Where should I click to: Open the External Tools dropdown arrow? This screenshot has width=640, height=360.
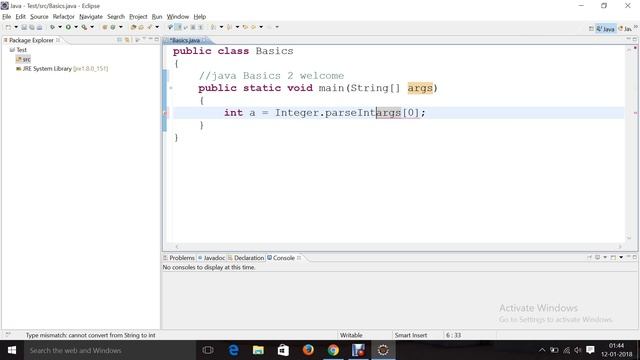(x=92, y=27)
